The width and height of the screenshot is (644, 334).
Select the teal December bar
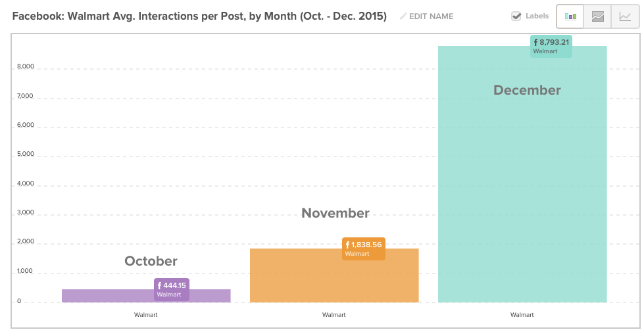click(522, 174)
